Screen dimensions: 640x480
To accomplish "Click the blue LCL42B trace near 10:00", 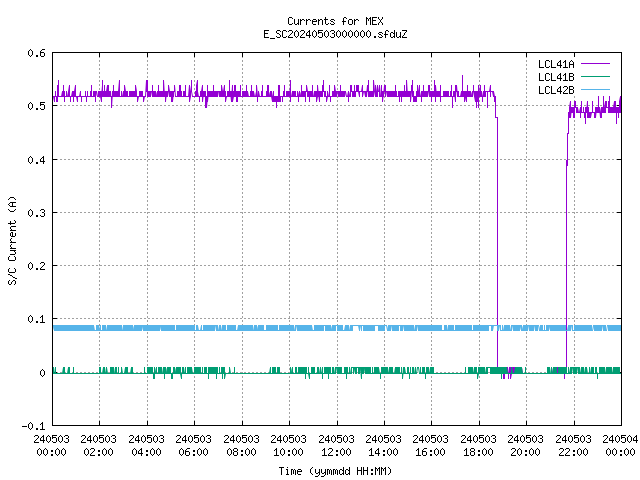I will tap(289, 328).
